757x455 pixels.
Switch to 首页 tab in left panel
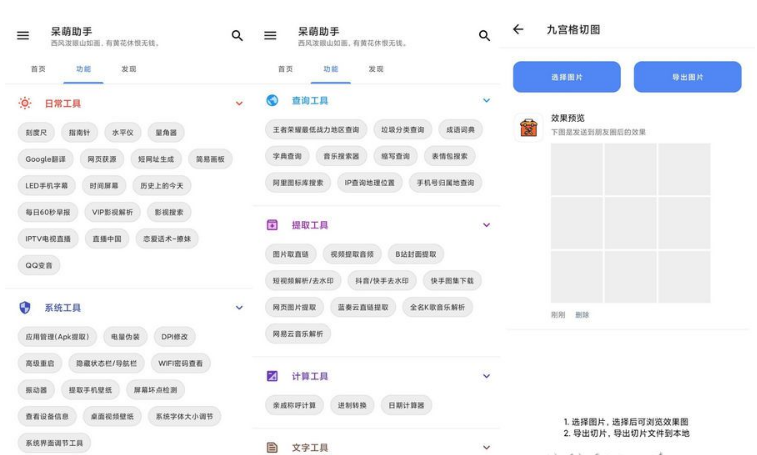38,69
